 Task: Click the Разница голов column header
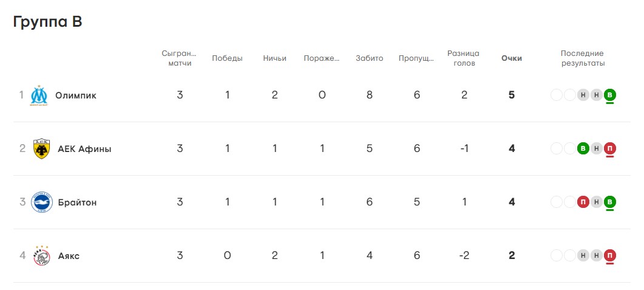(x=463, y=58)
